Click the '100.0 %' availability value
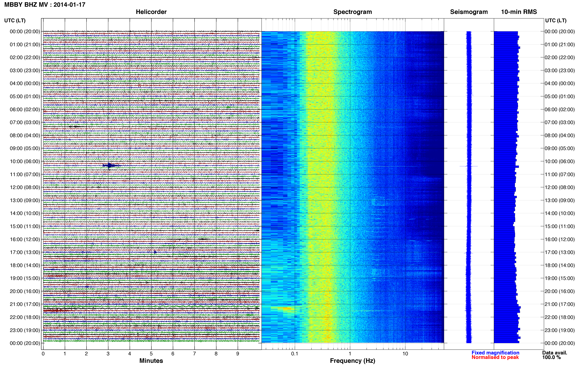This screenshot has height=368, width=588. point(551,357)
